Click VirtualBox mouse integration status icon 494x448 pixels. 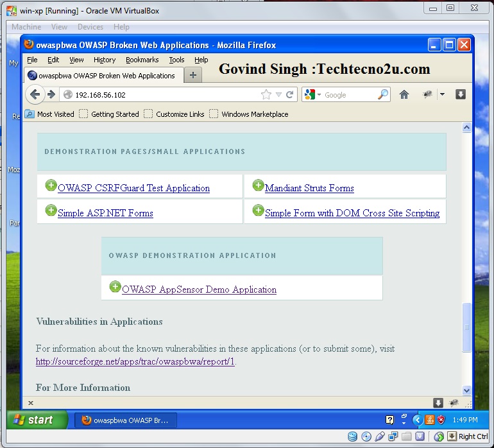pyautogui.click(x=439, y=436)
